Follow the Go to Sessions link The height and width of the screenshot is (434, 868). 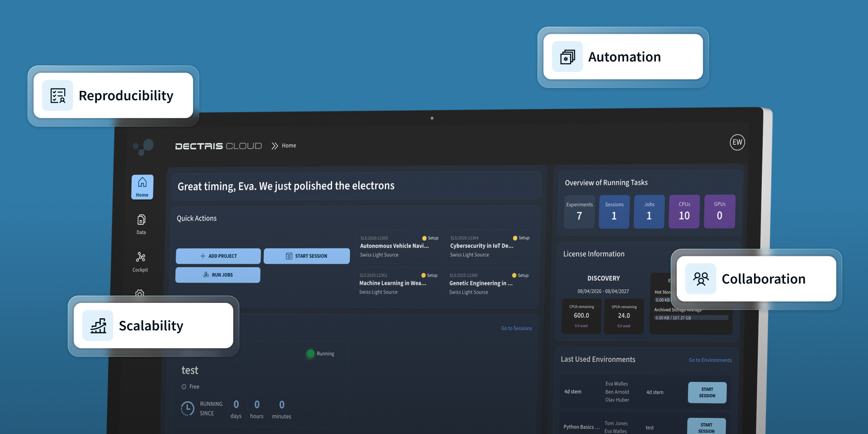(517, 328)
